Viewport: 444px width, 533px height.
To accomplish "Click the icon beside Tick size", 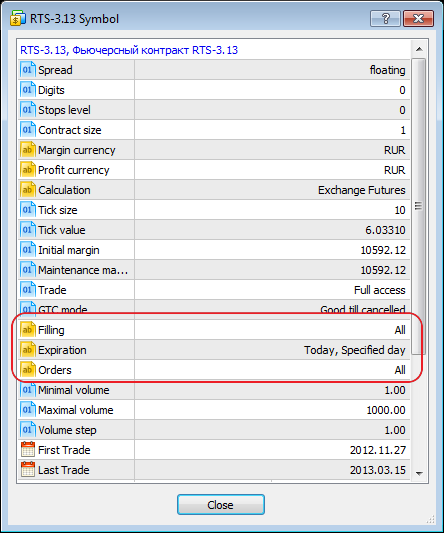I will [x=28, y=210].
